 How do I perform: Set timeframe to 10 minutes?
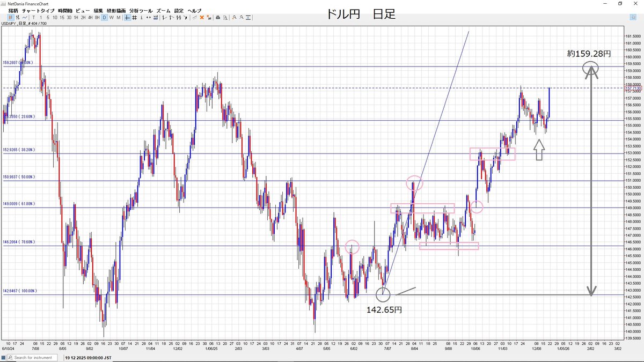tap(55, 17)
